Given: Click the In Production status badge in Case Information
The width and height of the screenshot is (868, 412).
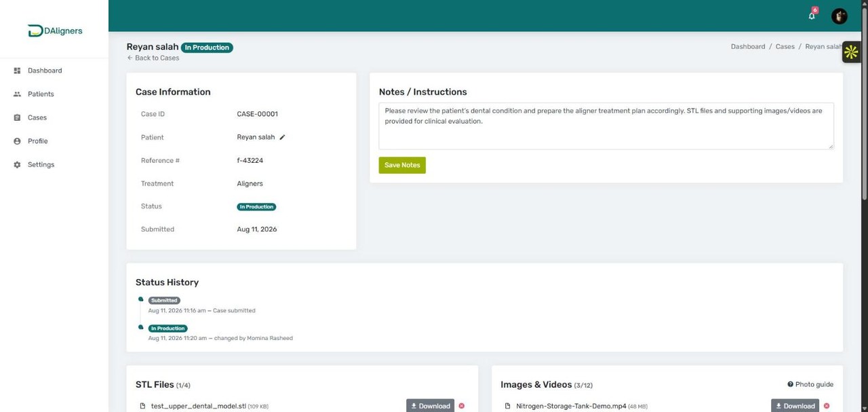Looking at the screenshot, I should (x=256, y=207).
